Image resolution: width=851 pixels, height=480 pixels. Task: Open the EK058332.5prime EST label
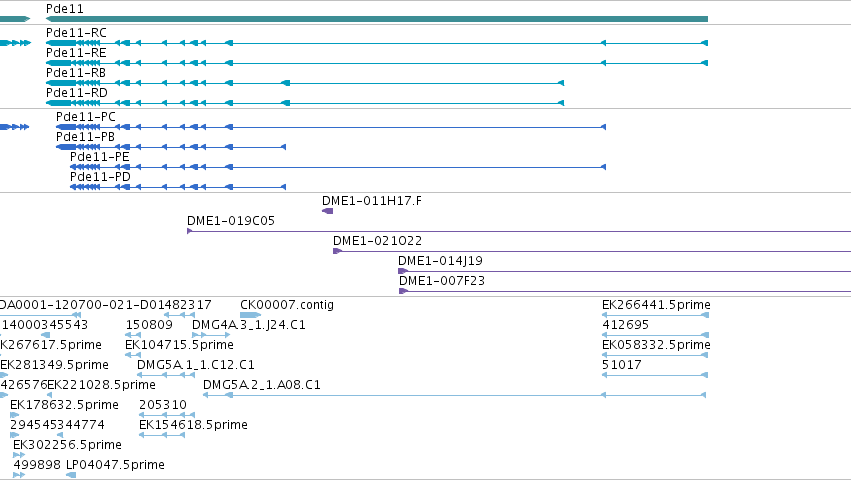click(x=656, y=345)
